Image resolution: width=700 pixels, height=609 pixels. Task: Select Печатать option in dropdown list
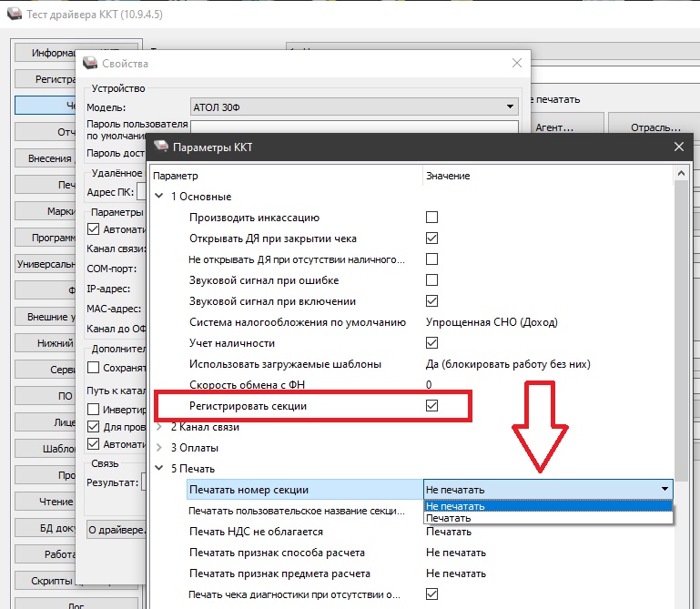449,518
